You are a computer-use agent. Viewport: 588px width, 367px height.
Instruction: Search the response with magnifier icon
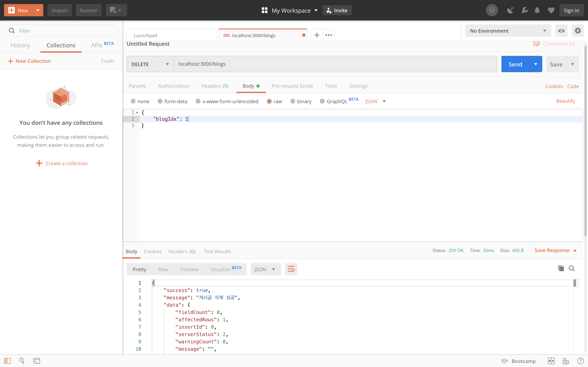pos(571,269)
